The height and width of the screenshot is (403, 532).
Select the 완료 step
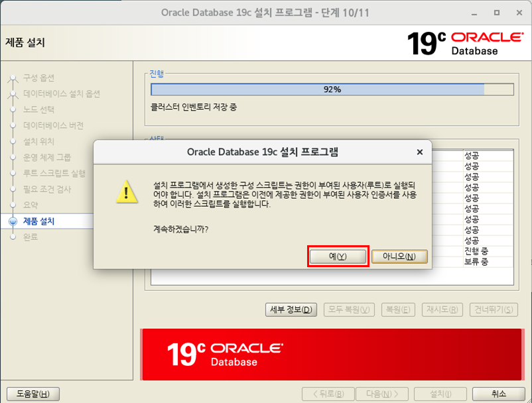(x=31, y=237)
